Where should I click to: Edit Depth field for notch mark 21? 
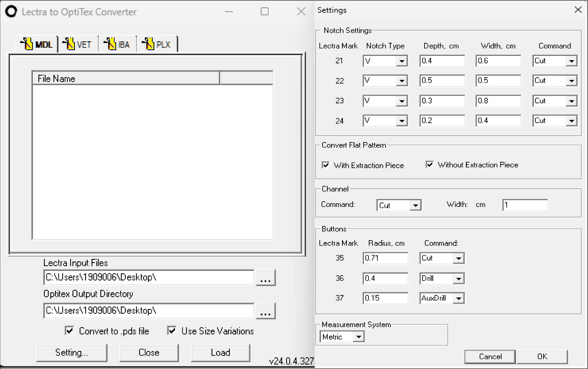(442, 61)
